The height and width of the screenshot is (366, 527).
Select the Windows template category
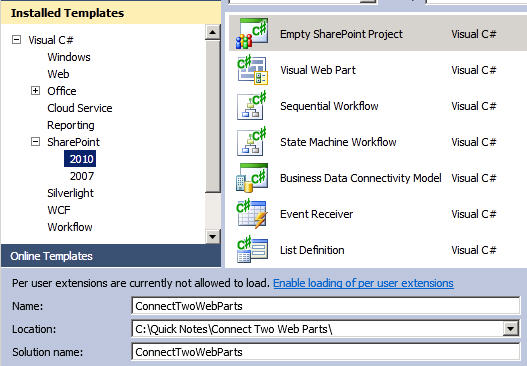coord(69,57)
